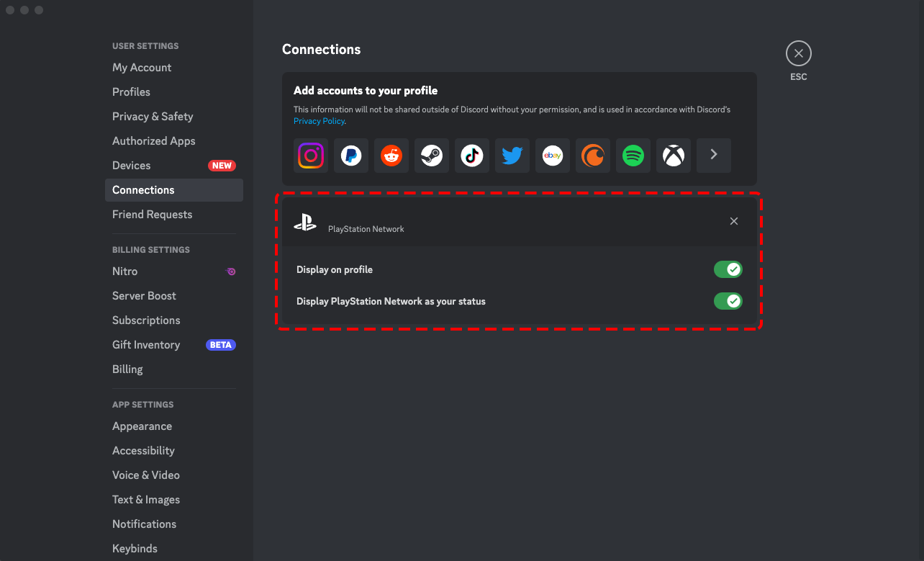The width and height of the screenshot is (924, 561).
Task: Connect your Xbox account
Action: pyautogui.click(x=674, y=156)
